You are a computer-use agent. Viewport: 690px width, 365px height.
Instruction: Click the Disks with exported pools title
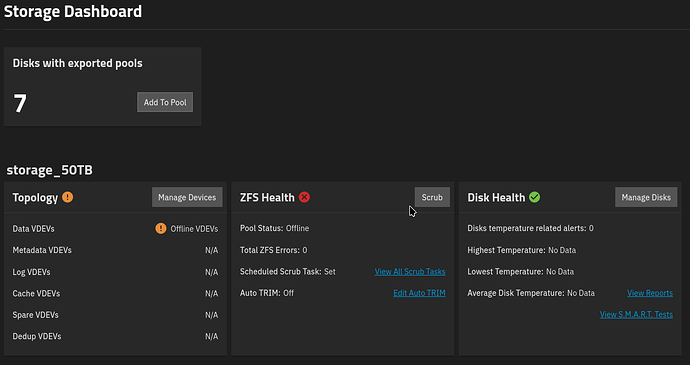(x=77, y=63)
